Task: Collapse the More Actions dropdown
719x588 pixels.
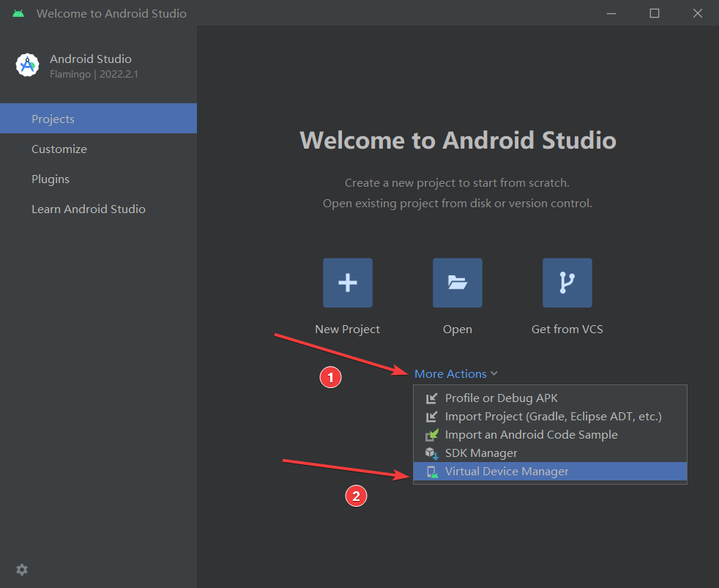Action: (x=456, y=373)
